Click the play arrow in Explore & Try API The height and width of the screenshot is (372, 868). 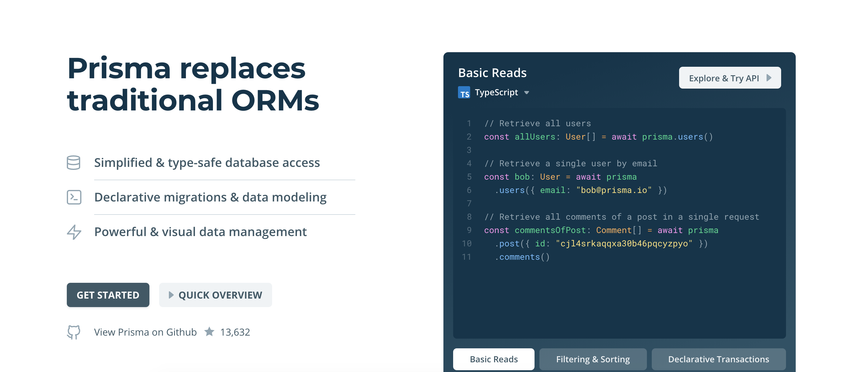pos(769,78)
